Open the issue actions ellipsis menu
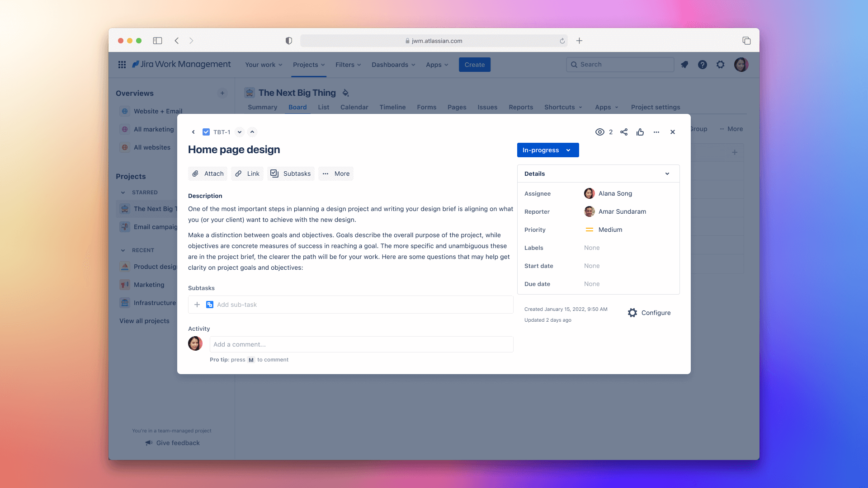This screenshot has height=488, width=868. click(x=656, y=132)
